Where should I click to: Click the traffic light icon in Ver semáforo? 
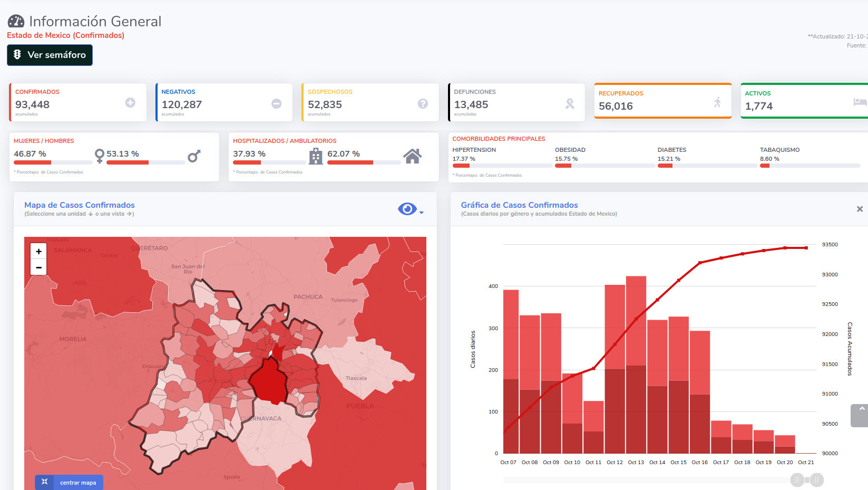coord(17,54)
